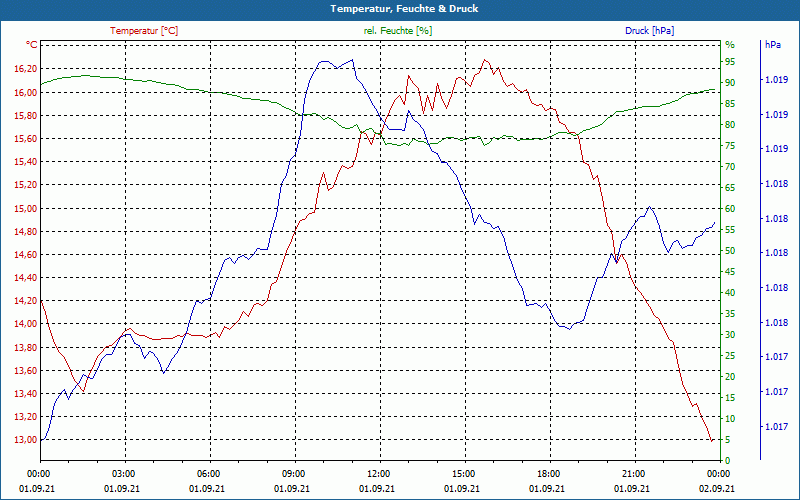
Task: Click the 18:00 time axis label
Action: [547, 474]
